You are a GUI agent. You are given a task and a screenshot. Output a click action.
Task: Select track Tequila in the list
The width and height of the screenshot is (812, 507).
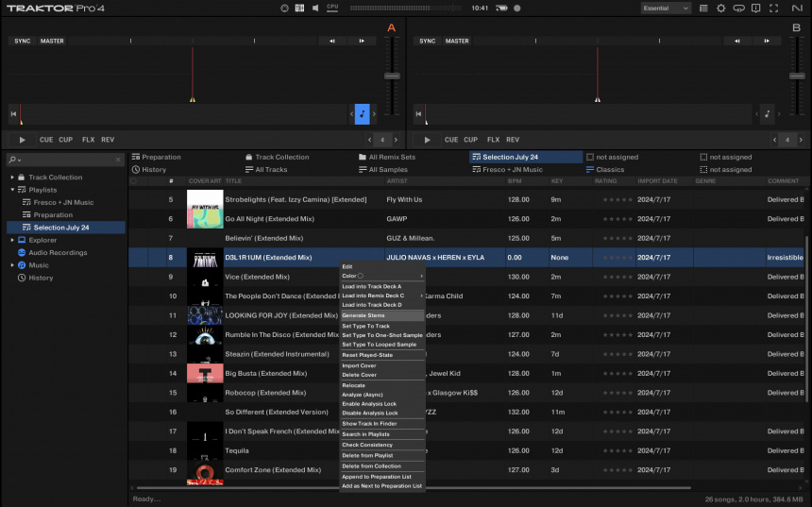[x=237, y=450]
